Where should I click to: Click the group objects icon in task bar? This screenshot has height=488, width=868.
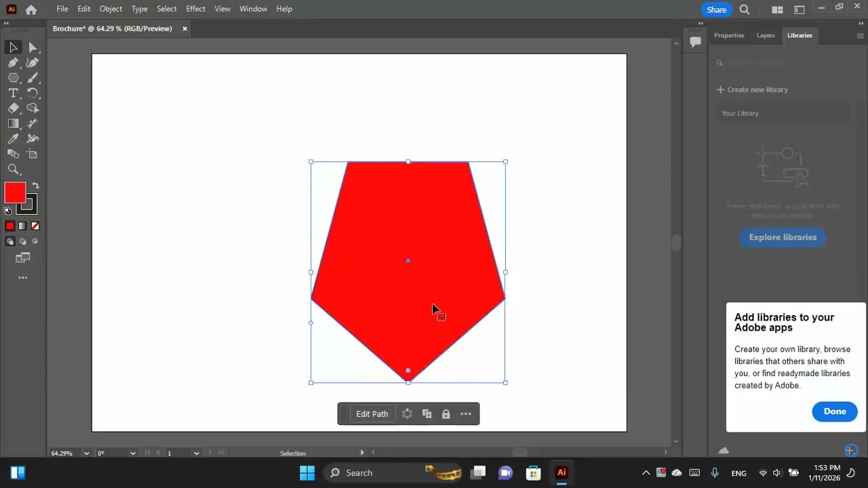pyautogui.click(x=407, y=414)
